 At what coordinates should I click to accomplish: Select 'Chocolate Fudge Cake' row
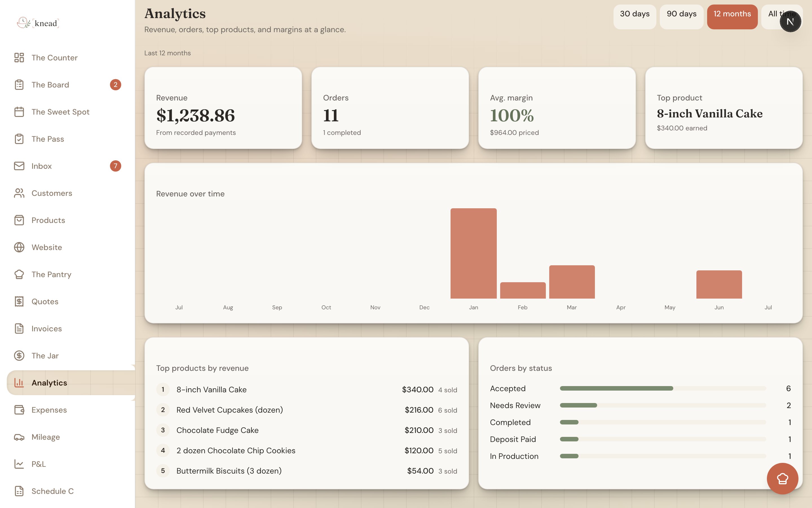tap(307, 430)
